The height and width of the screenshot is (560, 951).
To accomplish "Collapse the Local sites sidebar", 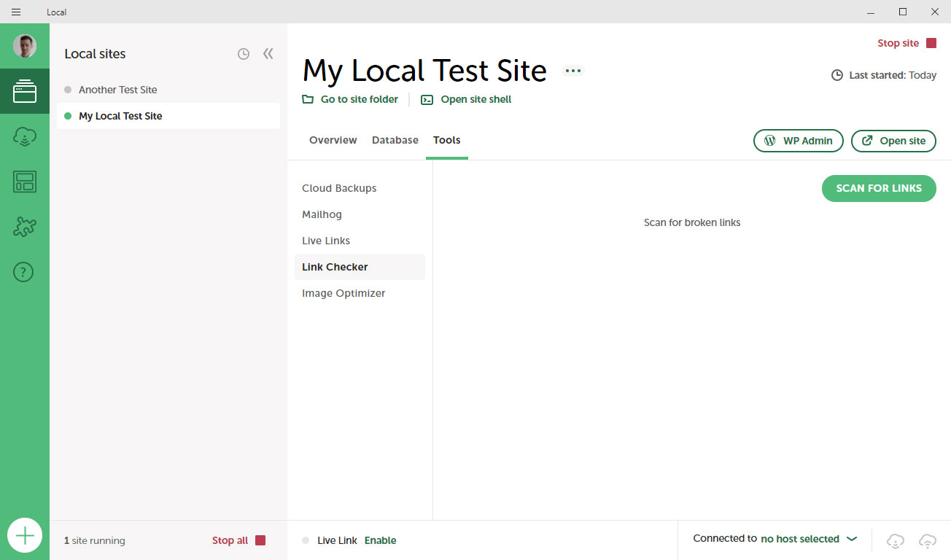I will tap(268, 54).
